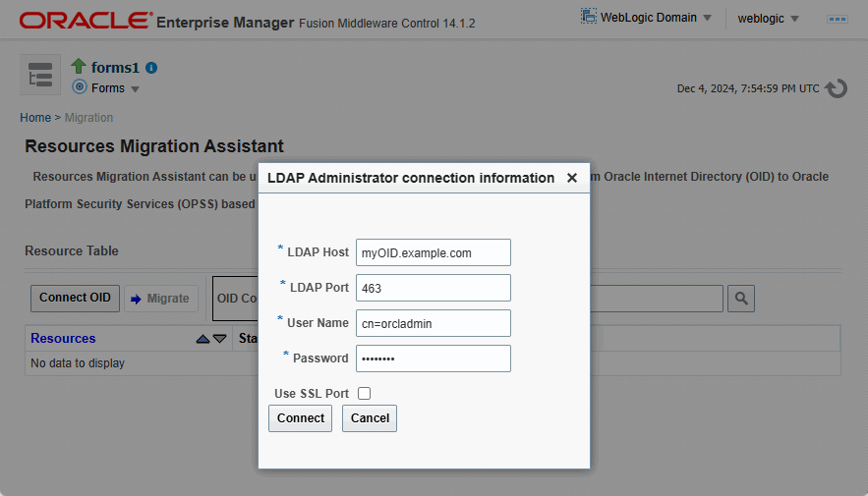Click the Connect OID button
The width and height of the screenshot is (868, 496).
tap(75, 298)
